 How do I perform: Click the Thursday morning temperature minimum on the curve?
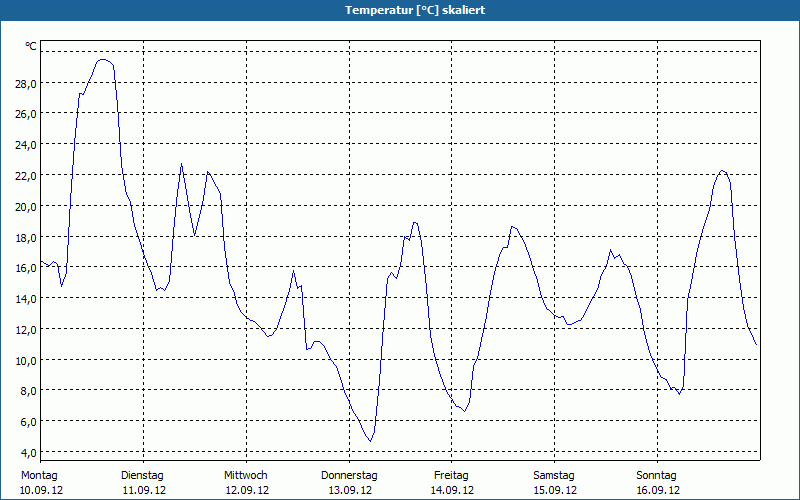370,441
